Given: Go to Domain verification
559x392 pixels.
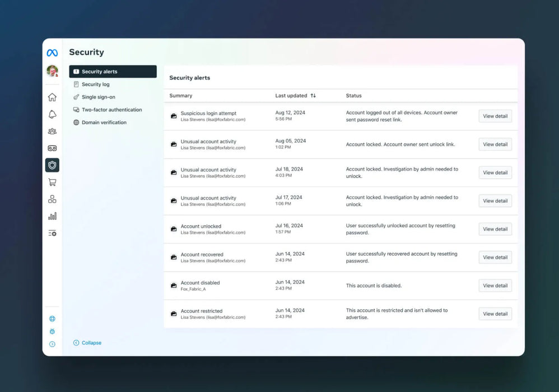Looking at the screenshot, I should tap(104, 123).
